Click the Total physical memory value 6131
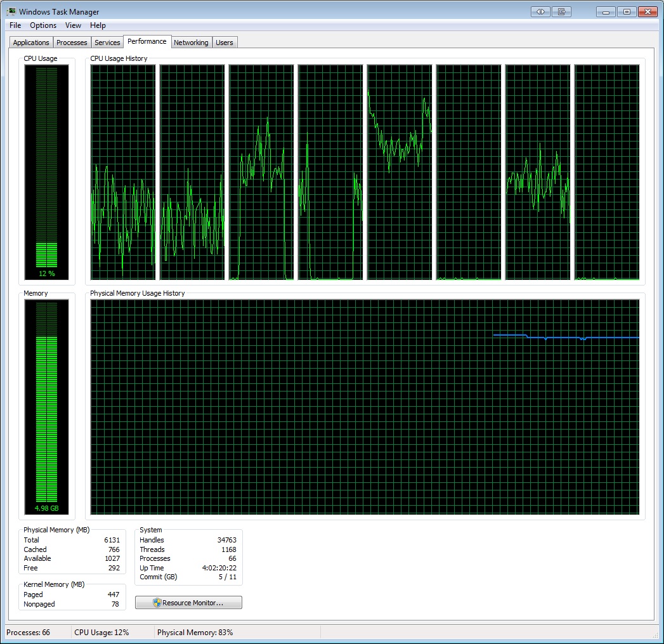 pos(112,540)
